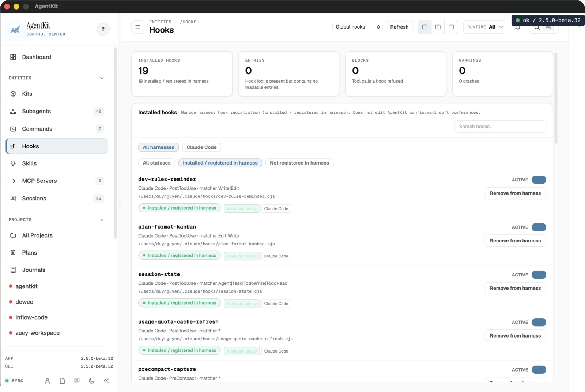Click the Journals book icon

[13, 270]
